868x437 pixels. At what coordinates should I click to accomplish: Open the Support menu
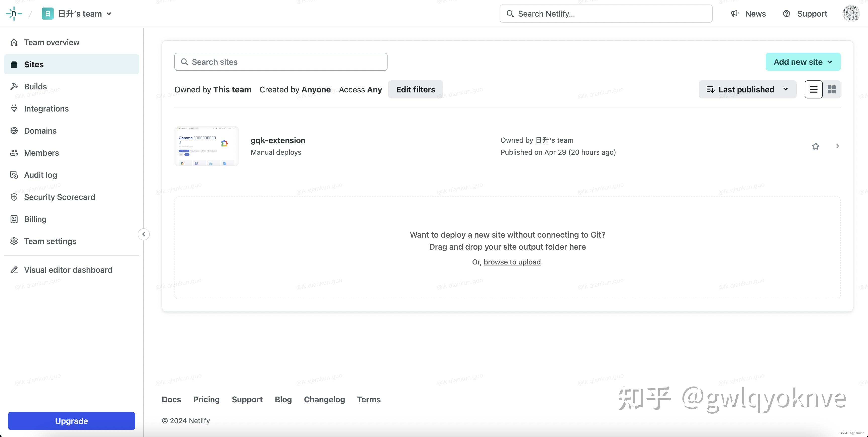pyautogui.click(x=804, y=14)
